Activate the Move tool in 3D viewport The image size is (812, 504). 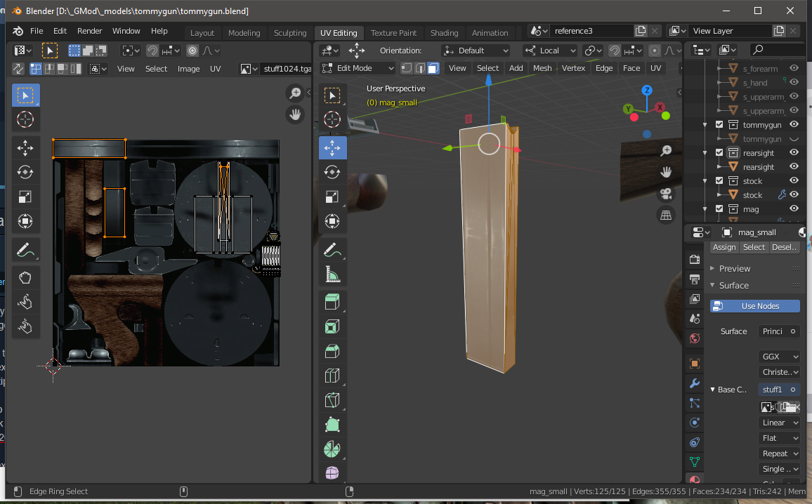[332, 147]
